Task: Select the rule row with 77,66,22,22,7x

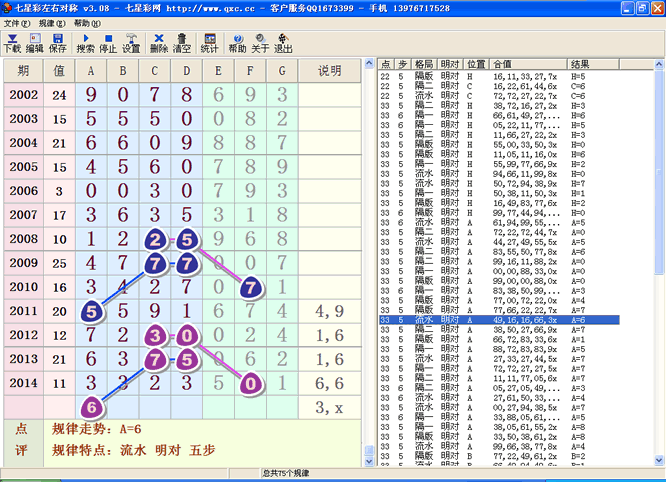Action: pos(499,310)
